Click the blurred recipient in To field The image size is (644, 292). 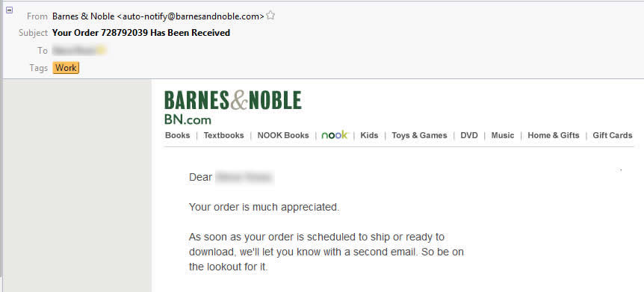(x=78, y=51)
